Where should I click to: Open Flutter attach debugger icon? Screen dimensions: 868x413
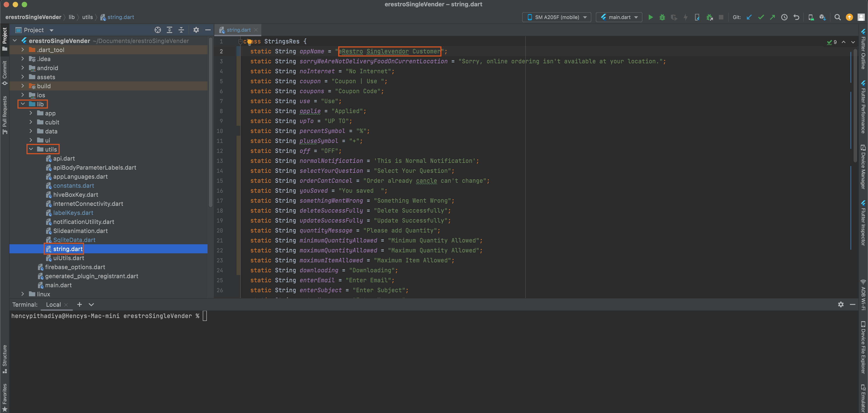pos(697,17)
